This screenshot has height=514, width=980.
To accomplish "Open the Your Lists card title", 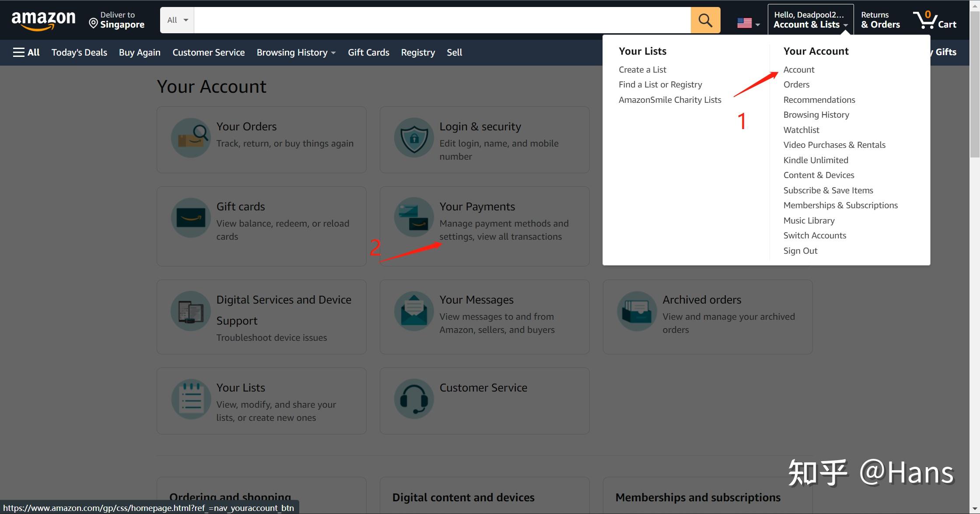I will pos(241,388).
